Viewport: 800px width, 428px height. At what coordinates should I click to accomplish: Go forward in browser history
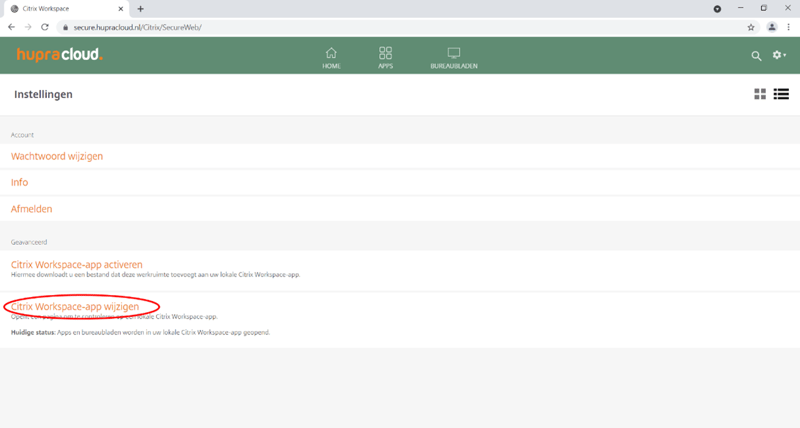click(x=28, y=27)
